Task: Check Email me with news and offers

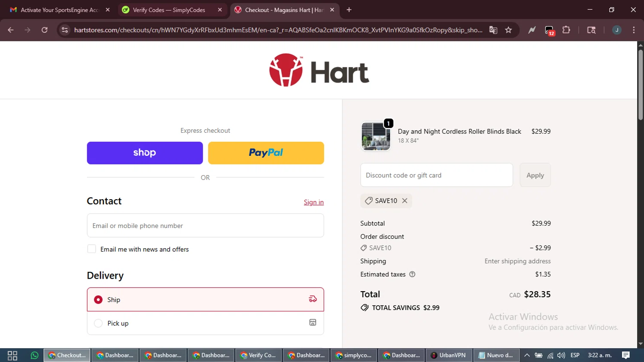Action: (x=91, y=249)
